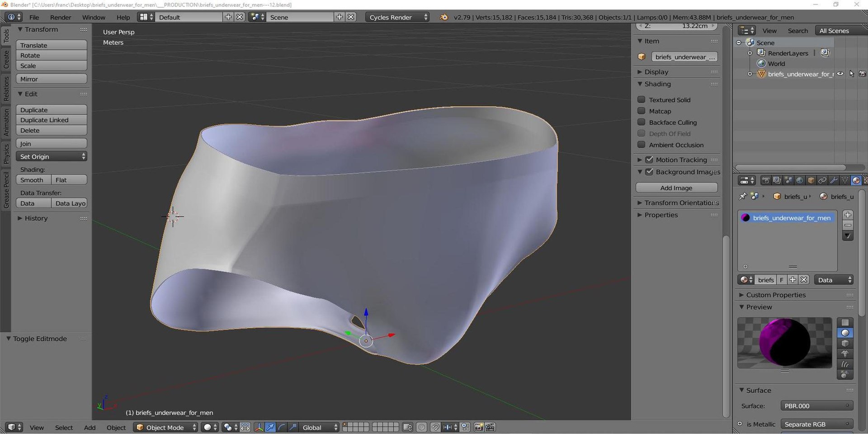Open the Render Layers properties tab icon
Image resolution: width=868 pixels, height=434 pixels.
777,180
